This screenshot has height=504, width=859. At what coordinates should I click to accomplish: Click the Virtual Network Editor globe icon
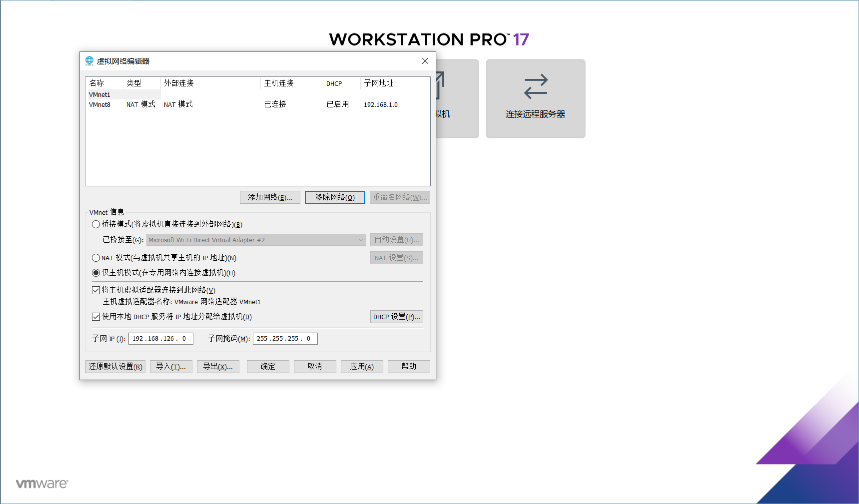click(89, 61)
